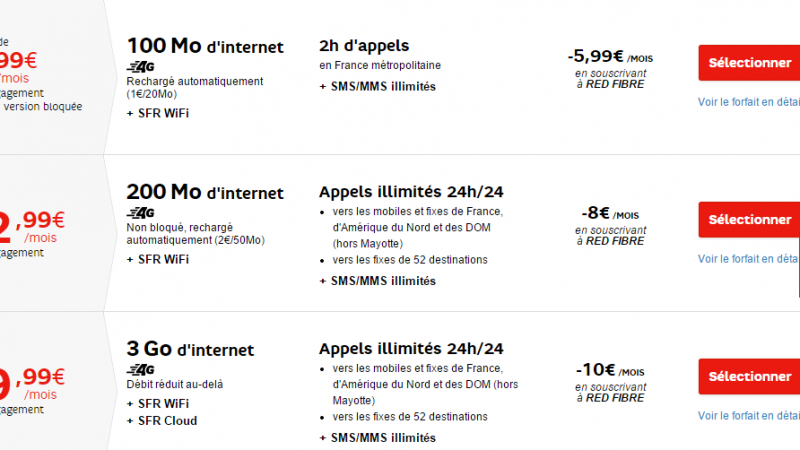800x450 pixels.
Task: Click the '200 Mo d'internet' heading
Action: (x=205, y=193)
